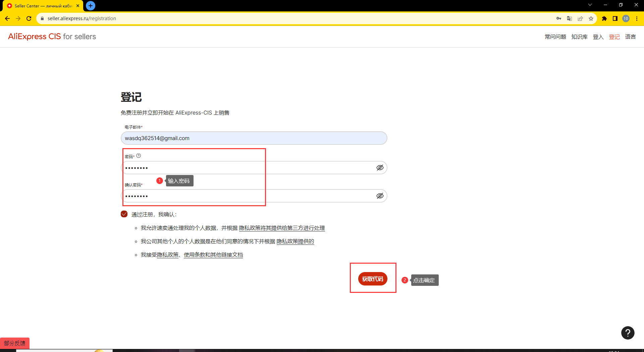Open the browser extensions puzzle icon

point(604,18)
